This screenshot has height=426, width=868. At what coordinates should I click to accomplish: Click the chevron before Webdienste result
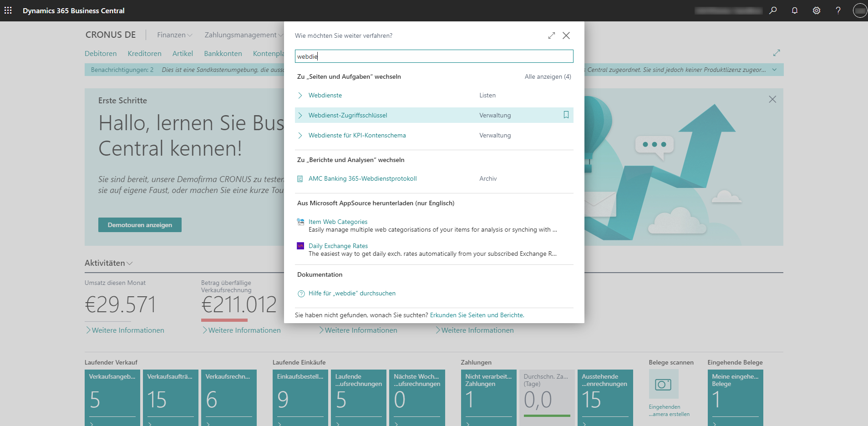pos(300,95)
